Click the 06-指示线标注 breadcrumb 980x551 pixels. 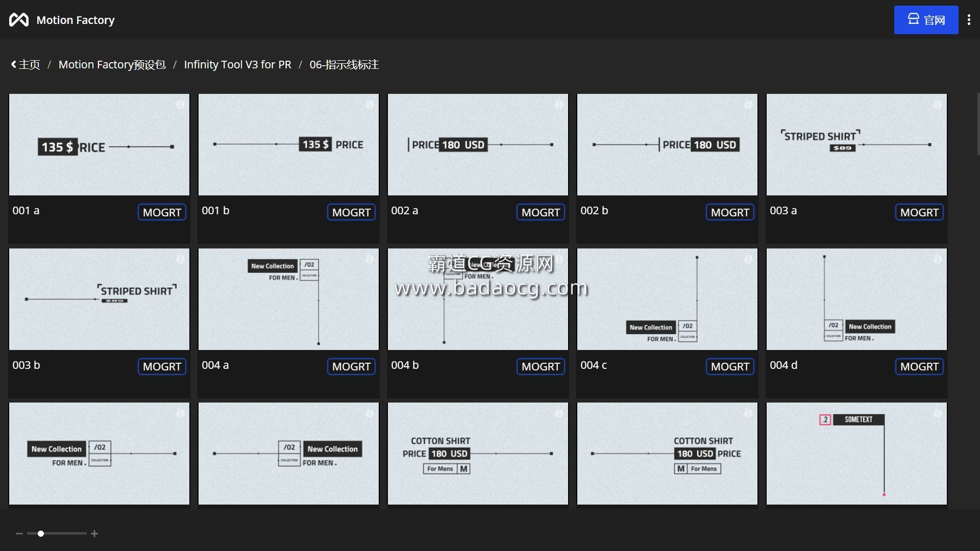coord(344,65)
